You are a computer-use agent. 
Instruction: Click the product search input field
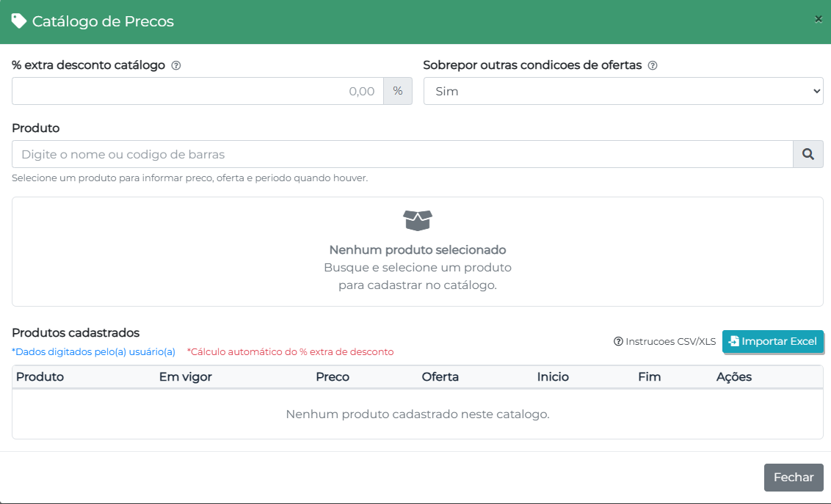(x=402, y=154)
